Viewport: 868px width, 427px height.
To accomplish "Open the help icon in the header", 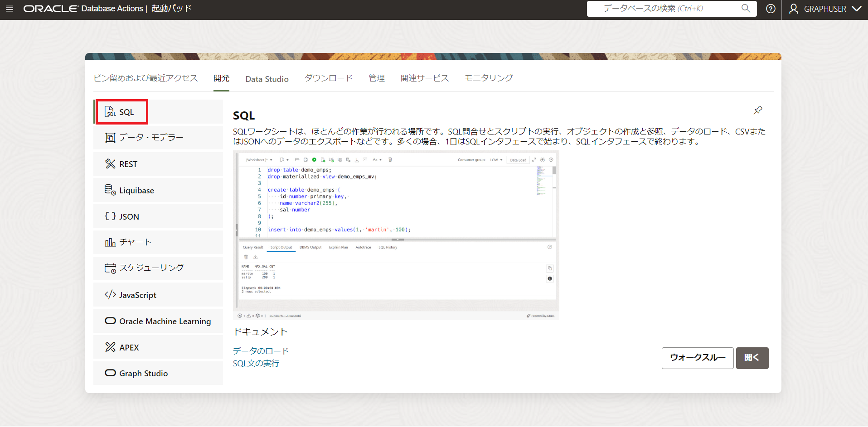I will tap(771, 9).
